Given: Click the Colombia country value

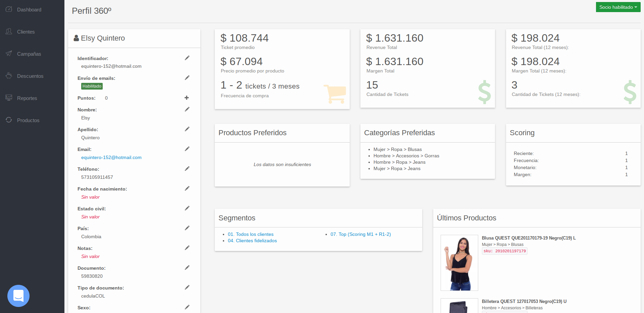Looking at the screenshot, I should click(x=91, y=237).
